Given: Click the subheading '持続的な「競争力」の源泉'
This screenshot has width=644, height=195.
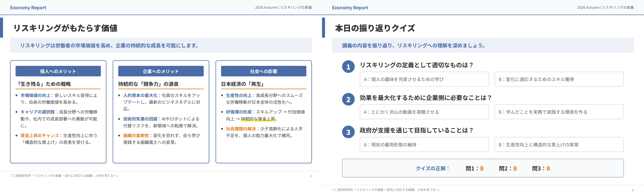Looking at the screenshot, I should point(148,84).
